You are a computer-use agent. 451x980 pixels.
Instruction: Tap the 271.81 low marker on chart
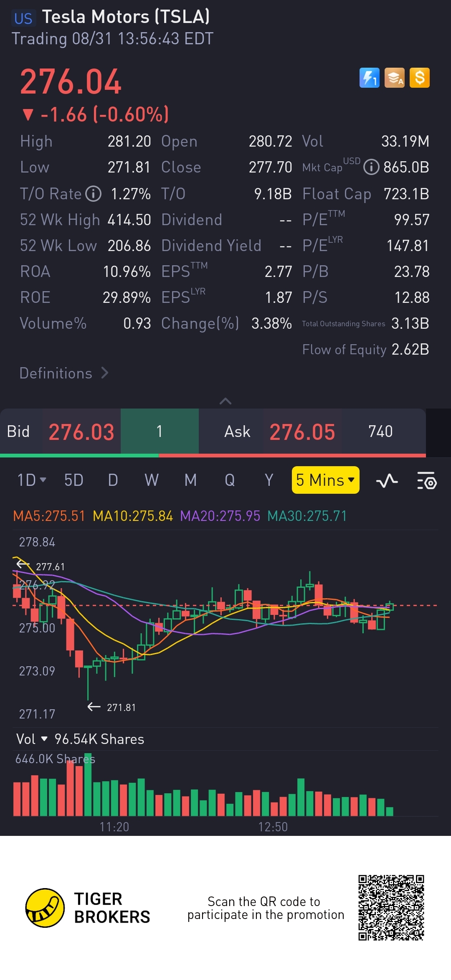point(111,707)
